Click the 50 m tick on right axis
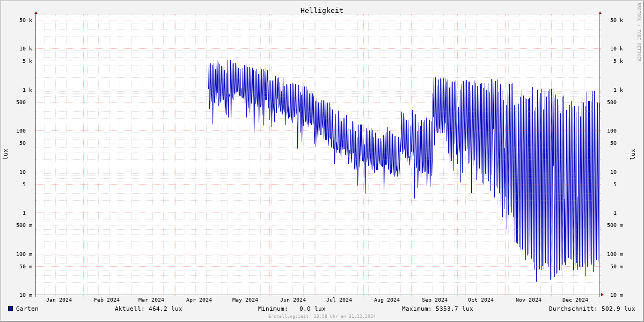The width and height of the screenshot is (644, 322). [617, 267]
